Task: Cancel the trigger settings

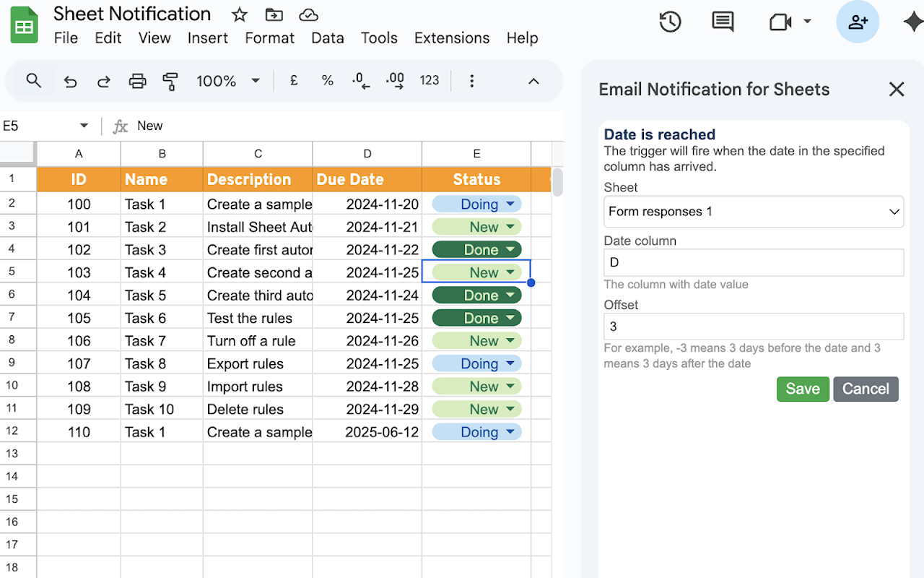Action: tap(866, 389)
